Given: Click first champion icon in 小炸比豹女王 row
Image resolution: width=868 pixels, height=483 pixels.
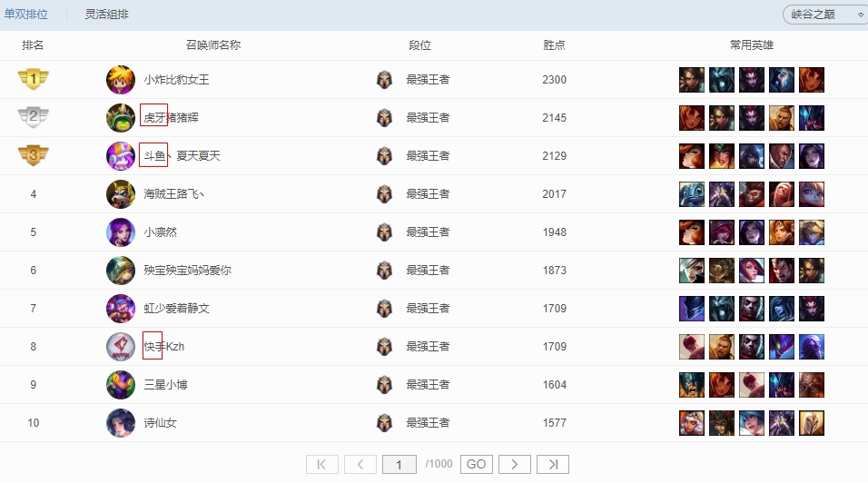Looking at the screenshot, I should pyautogui.click(x=692, y=80).
